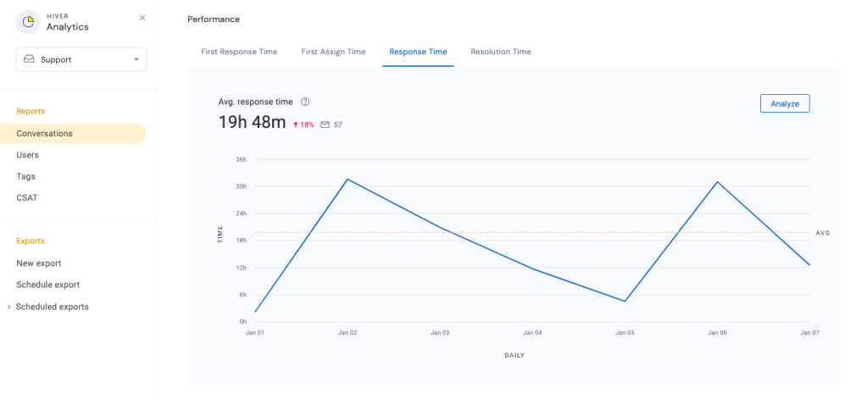Click the Hiver Analytics logo icon

(28, 22)
